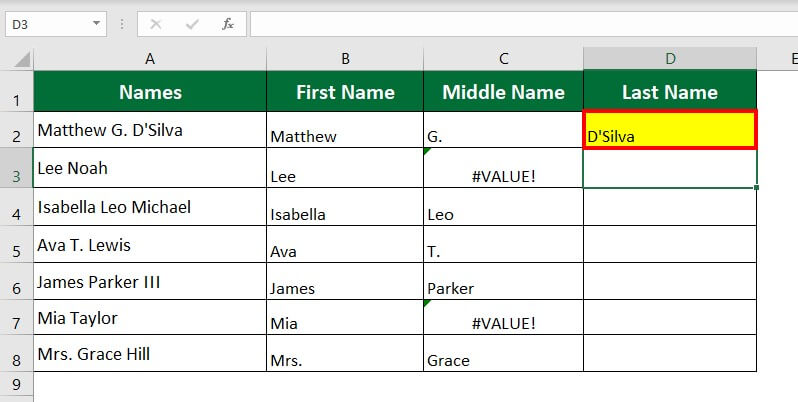
Task: Click the 'Mrs. Grace Hill' cell
Action: pyautogui.click(x=150, y=354)
